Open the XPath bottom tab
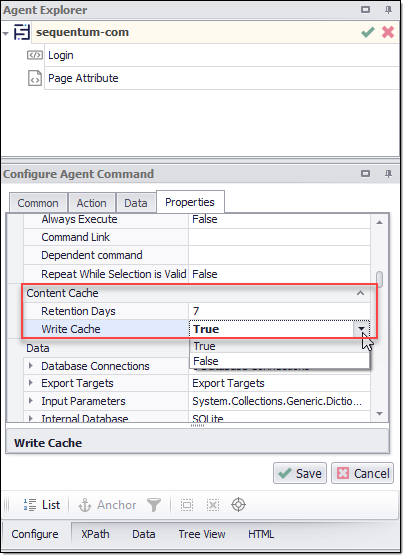The height and width of the screenshot is (558, 406). coord(95,535)
